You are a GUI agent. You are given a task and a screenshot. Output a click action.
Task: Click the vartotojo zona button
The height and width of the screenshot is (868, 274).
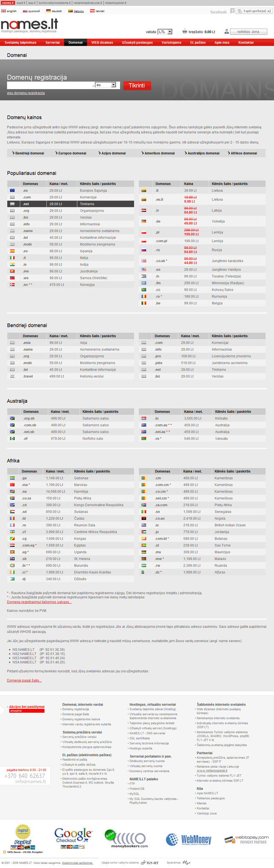[248, 32]
